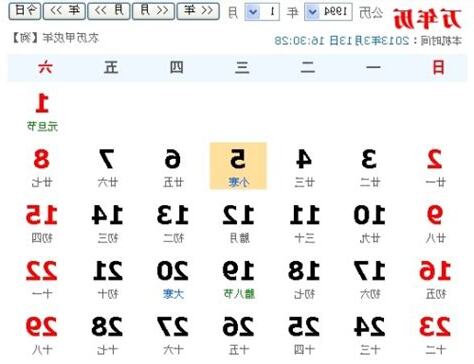Select day 17 in the calendar
Viewport: 474px width, 364px height.
[369, 279]
